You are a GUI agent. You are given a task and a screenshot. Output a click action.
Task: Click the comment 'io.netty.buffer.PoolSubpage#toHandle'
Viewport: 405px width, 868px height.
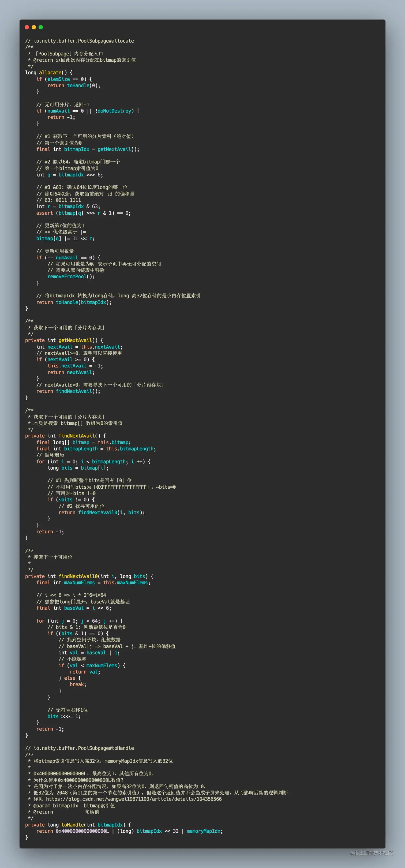80,748
